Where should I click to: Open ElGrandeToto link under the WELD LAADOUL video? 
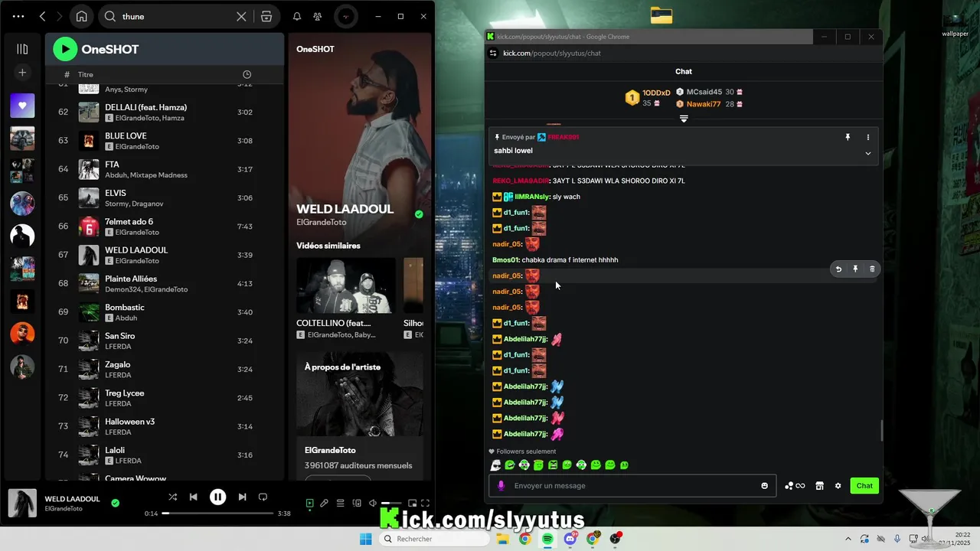click(322, 222)
